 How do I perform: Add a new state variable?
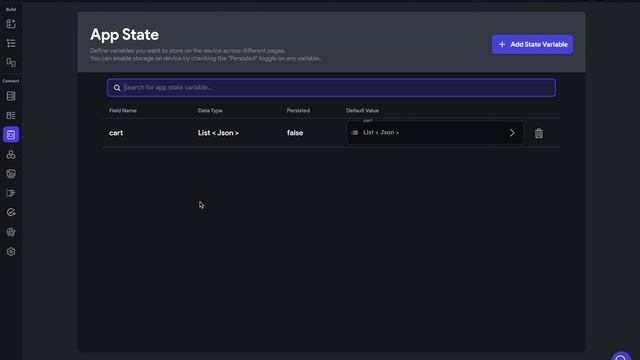tap(532, 44)
